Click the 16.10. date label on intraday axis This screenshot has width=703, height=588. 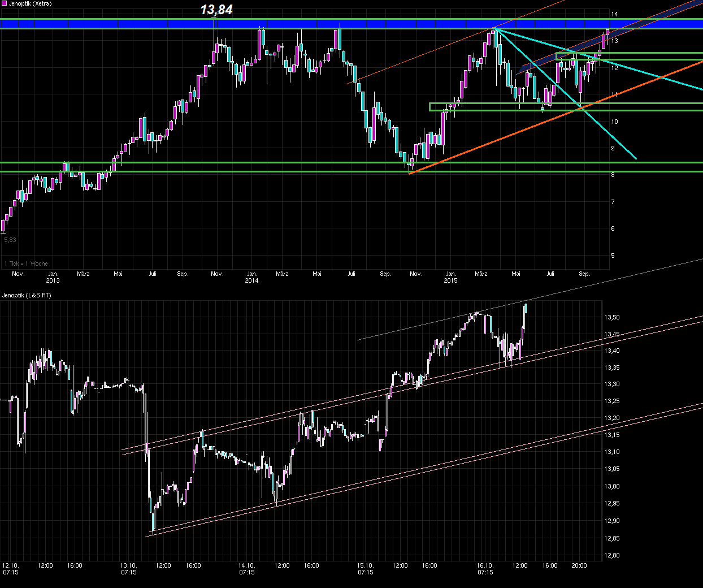pos(486,565)
